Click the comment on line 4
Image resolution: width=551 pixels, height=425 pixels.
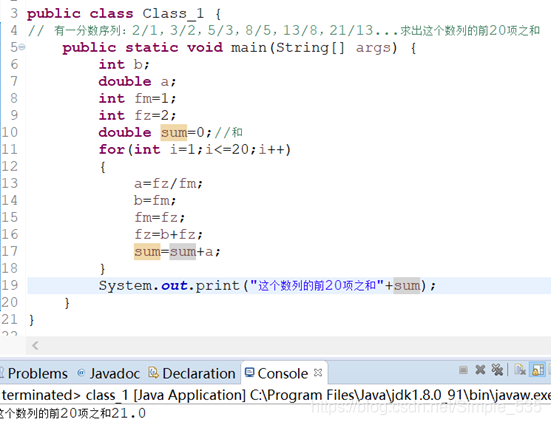pos(284,31)
